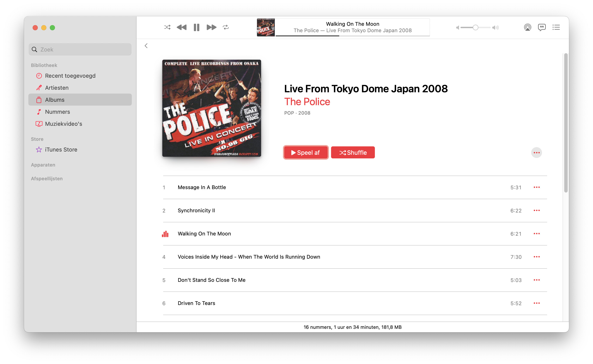Open the Artiesten library section
Screen dimensions: 593x364
[x=57, y=88]
